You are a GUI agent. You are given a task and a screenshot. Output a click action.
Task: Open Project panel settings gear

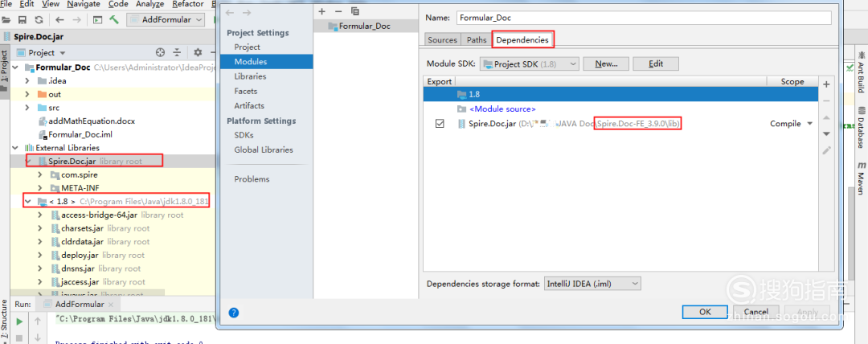tap(198, 52)
